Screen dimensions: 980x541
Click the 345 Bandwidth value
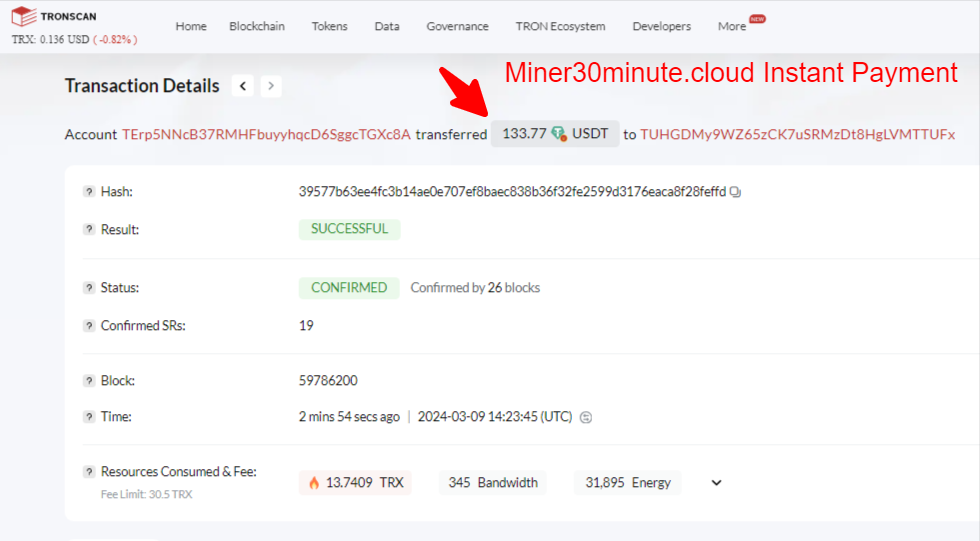tap(492, 483)
